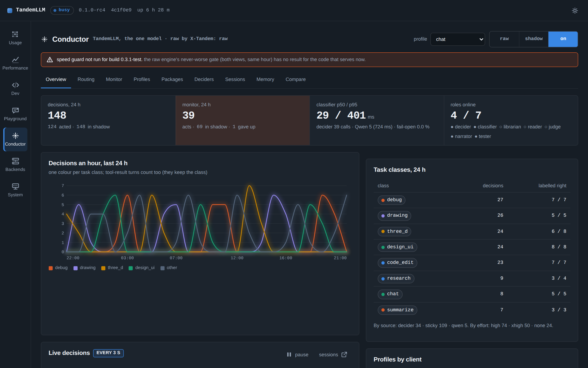Click the busy status badge
This screenshot has height=368, width=588.
pos(62,10)
